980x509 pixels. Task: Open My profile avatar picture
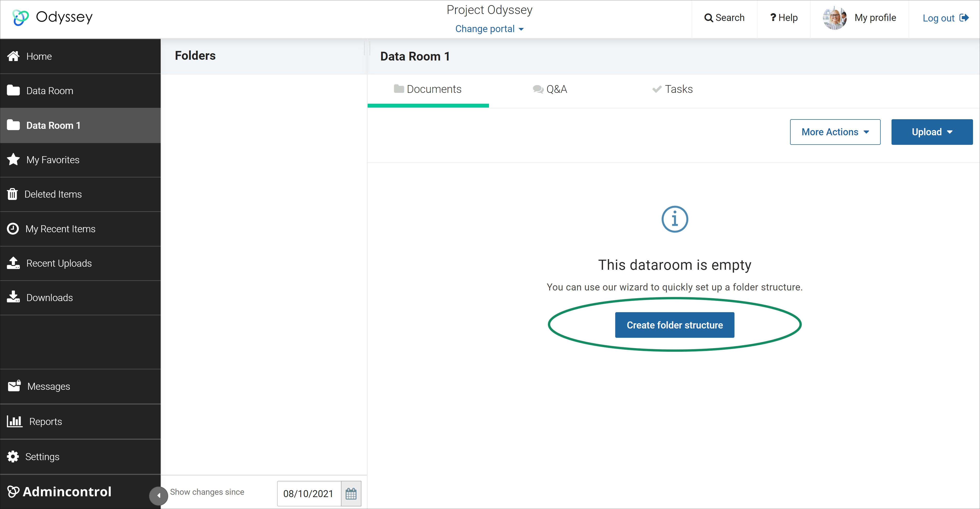pyautogui.click(x=834, y=18)
